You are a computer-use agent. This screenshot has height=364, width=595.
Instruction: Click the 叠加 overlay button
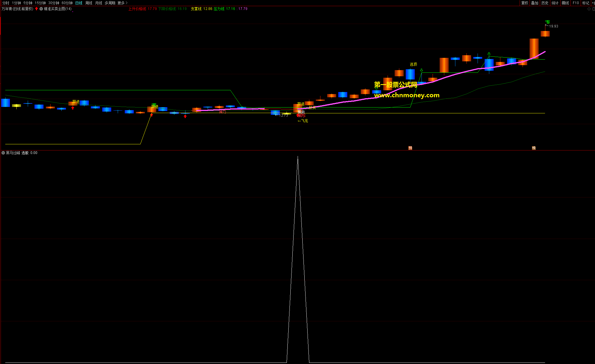[535, 3]
